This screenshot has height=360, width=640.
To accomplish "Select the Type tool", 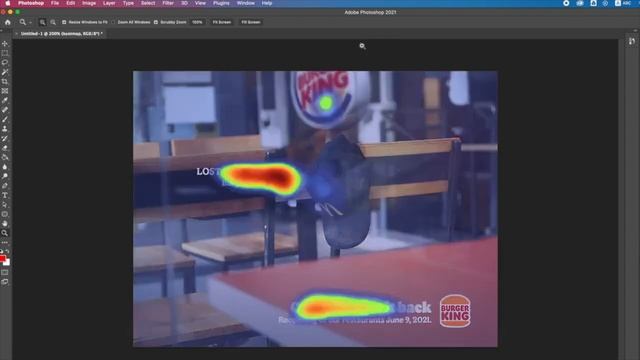I will [5, 195].
